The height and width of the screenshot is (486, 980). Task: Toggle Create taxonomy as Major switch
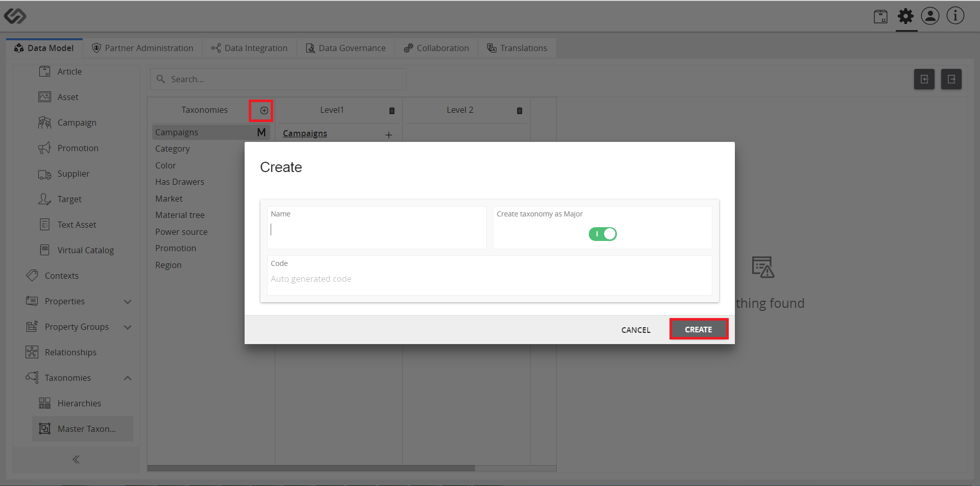coord(603,234)
